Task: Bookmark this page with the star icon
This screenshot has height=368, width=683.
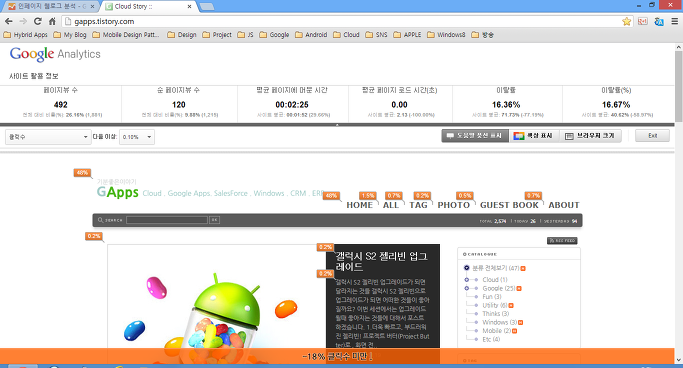Action: pyautogui.click(x=626, y=21)
